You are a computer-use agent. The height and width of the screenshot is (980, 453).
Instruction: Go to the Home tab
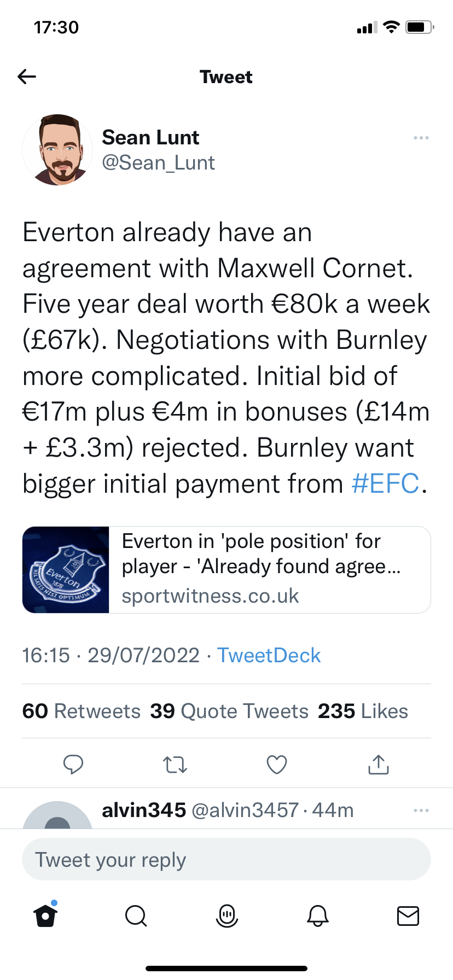[45, 915]
